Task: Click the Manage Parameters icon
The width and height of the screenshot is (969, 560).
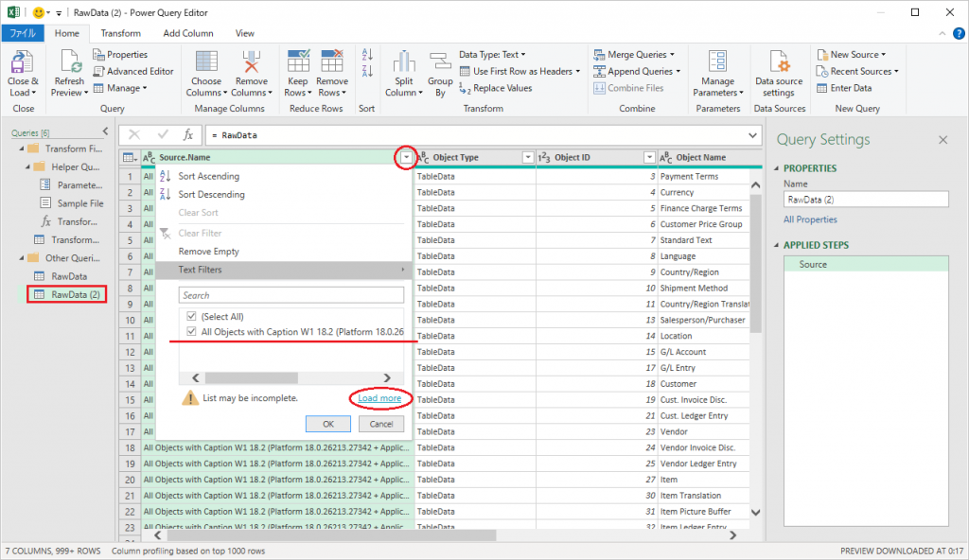Action: click(717, 62)
